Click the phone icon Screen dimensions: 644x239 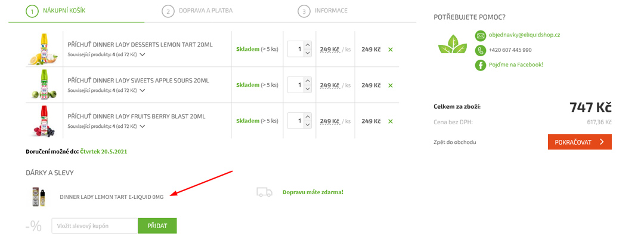pyautogui.click(x=480, y=51)
